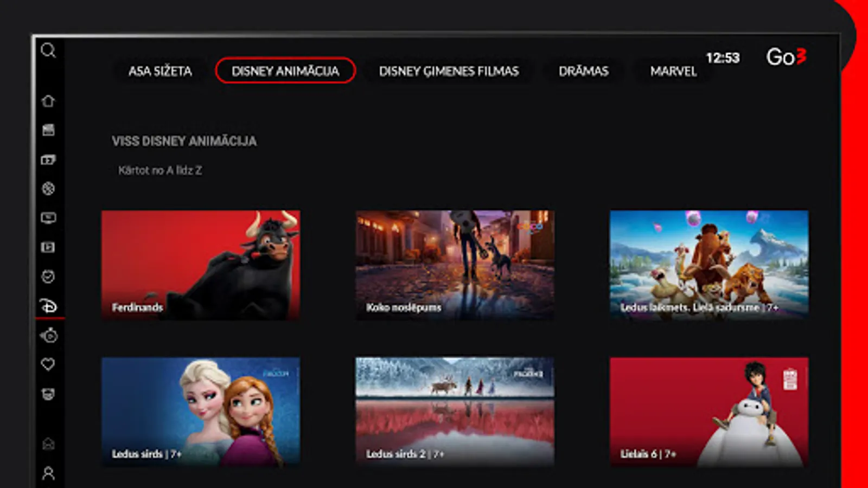Open the live TV screen icon

[48, 218]
